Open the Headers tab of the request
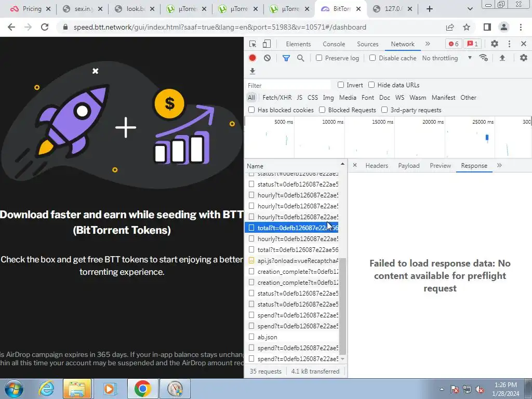The width and height of the screenshot is (532, 399). click(x=377, y=166)
